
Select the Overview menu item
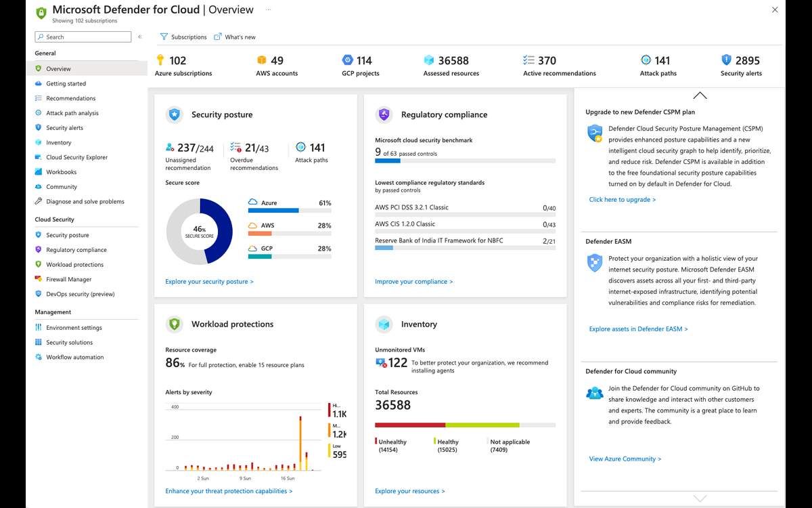pyautogui.click(x=87, y=68)
